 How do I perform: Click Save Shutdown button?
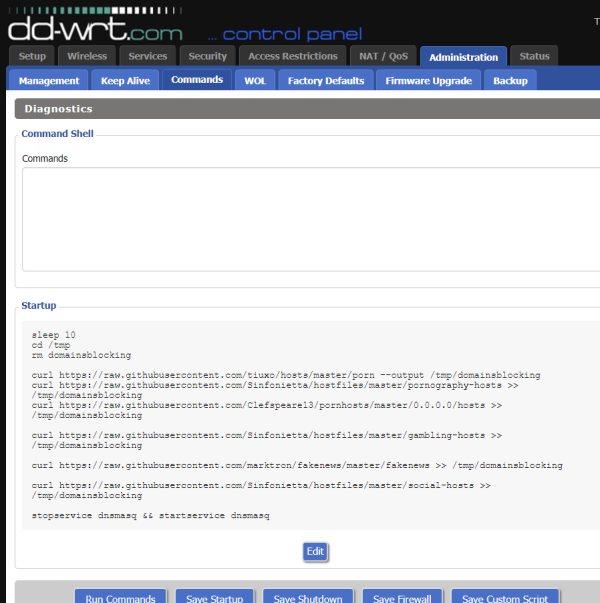(308, 597)
